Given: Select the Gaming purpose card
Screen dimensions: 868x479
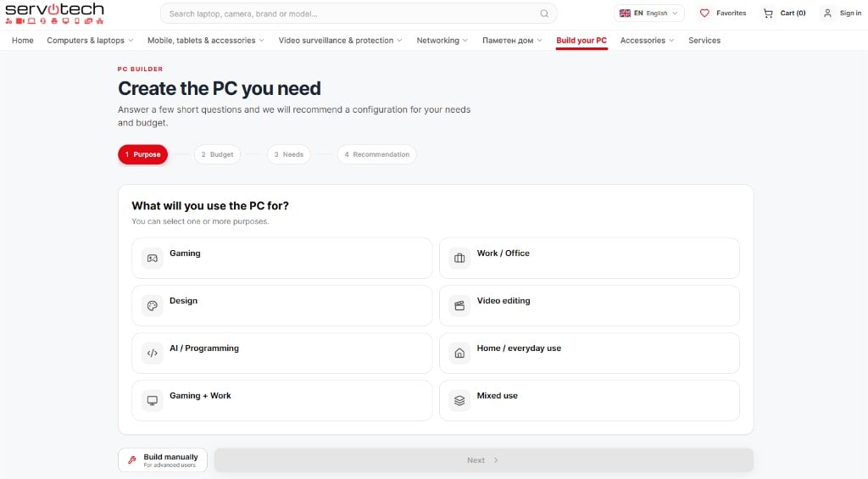Looking at the screenshot, I should tap(281, 258).
